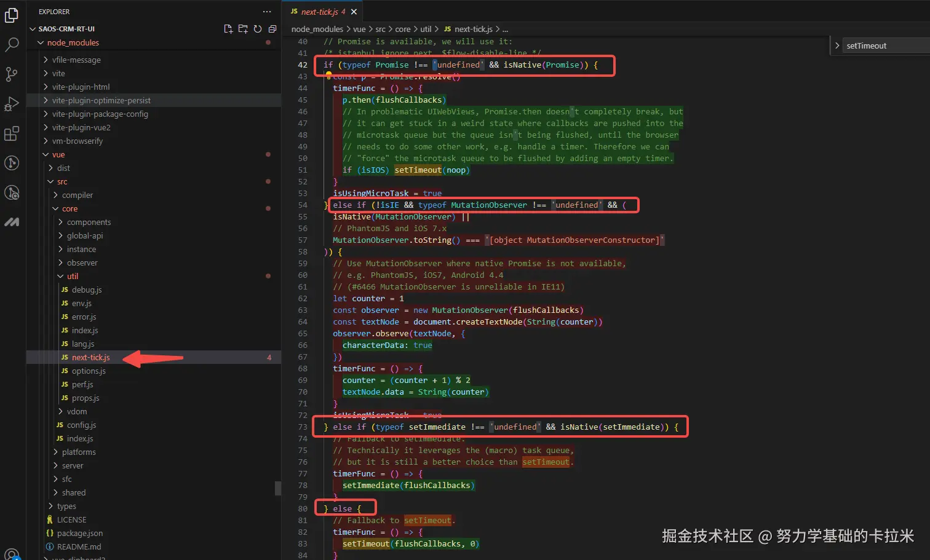Open the Explorer view in activity bar
The height and width of the screenshot is (560, 930).
pos(12,15)
